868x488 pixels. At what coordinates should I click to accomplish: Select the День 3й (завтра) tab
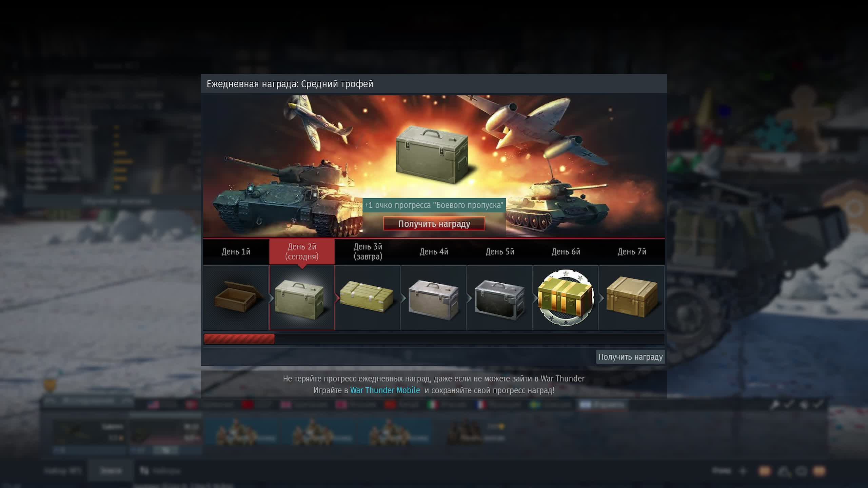368,252
